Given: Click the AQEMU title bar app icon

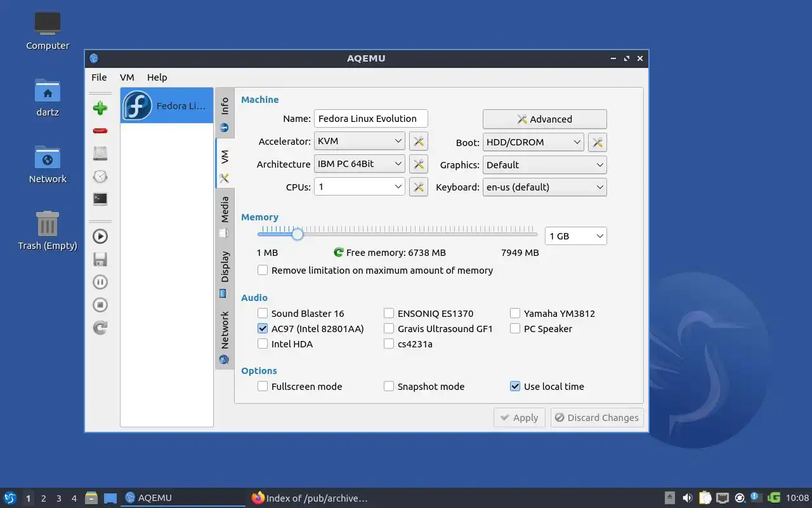Looking at the screenshot, I should click(x=94, y=58).
